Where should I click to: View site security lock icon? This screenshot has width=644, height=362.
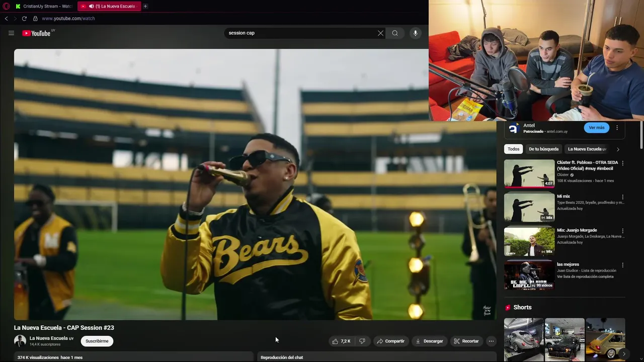point(35,19)
